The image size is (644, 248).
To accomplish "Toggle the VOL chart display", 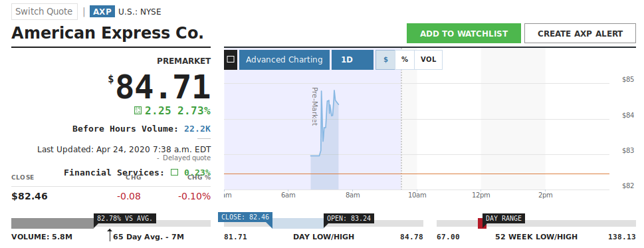I will 429,60.
